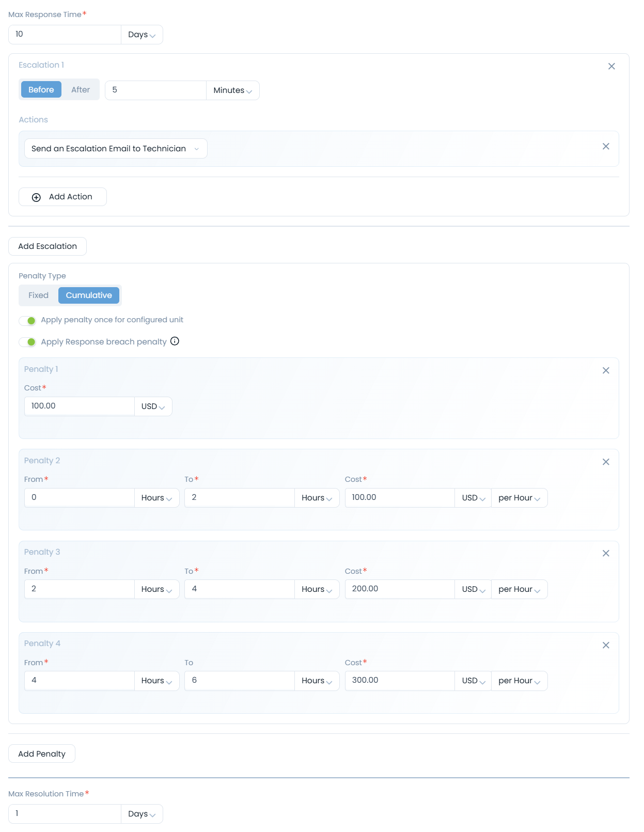The image size is (644, 832).
Task: Select the Fixed penalty type
Action: pos(39,295)
